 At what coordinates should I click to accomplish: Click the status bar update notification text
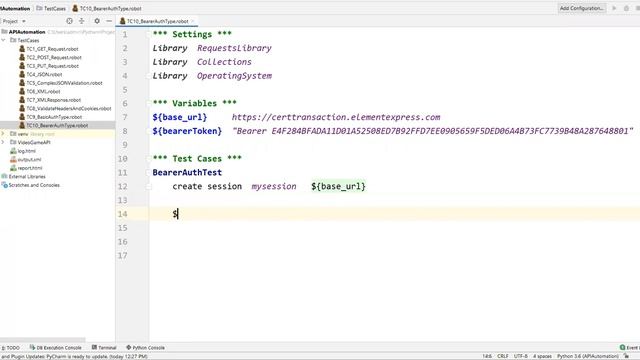[74, 356]
